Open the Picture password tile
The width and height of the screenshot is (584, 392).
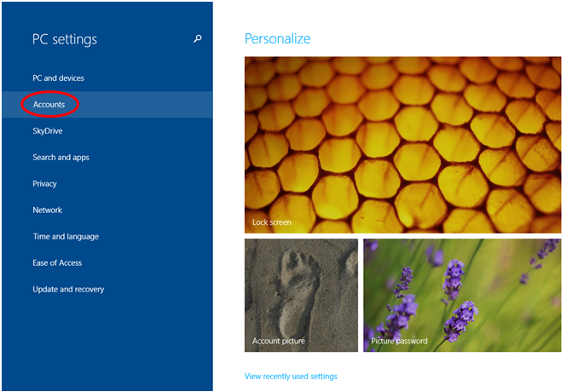(462, 295)
